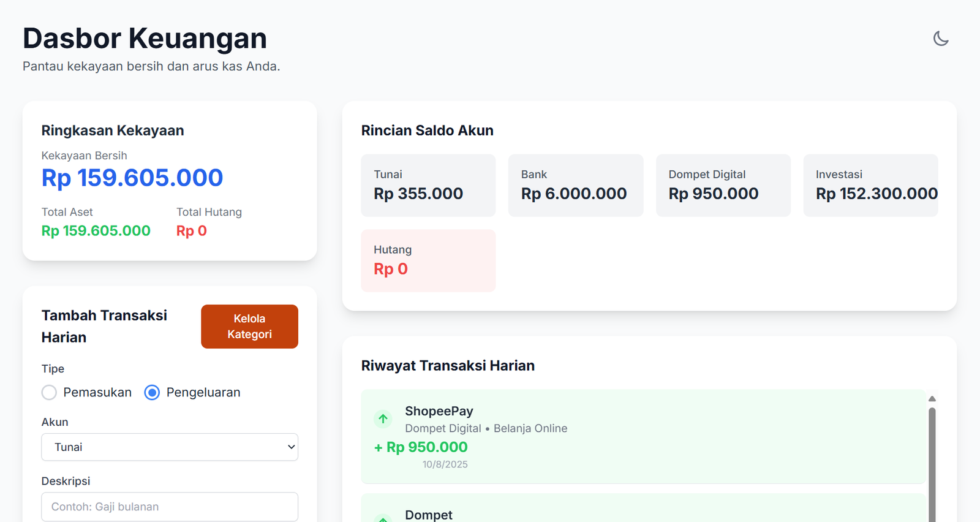Click the Hutang balance card
980x522 pixels.
point(428,260)
